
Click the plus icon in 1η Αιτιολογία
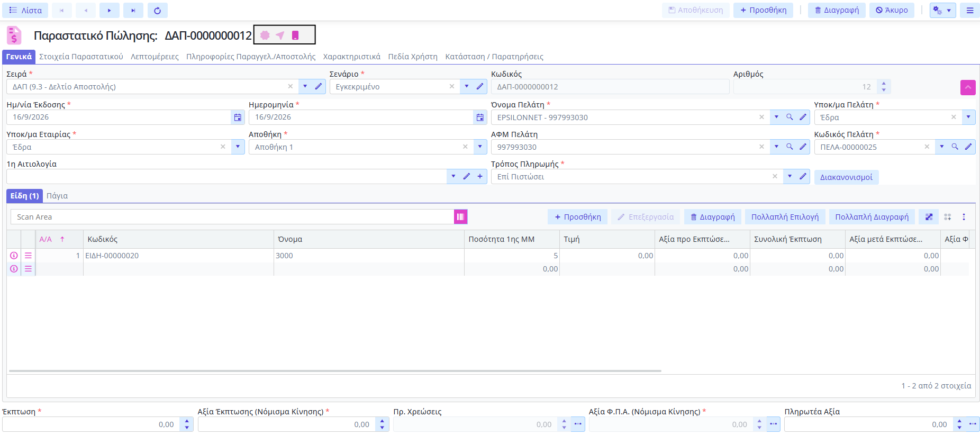pos(480,176)
